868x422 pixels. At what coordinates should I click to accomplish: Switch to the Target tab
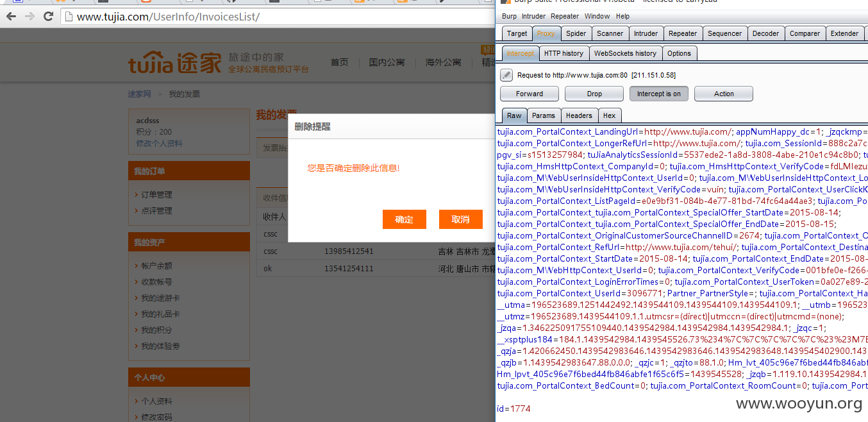pos(517,33)
